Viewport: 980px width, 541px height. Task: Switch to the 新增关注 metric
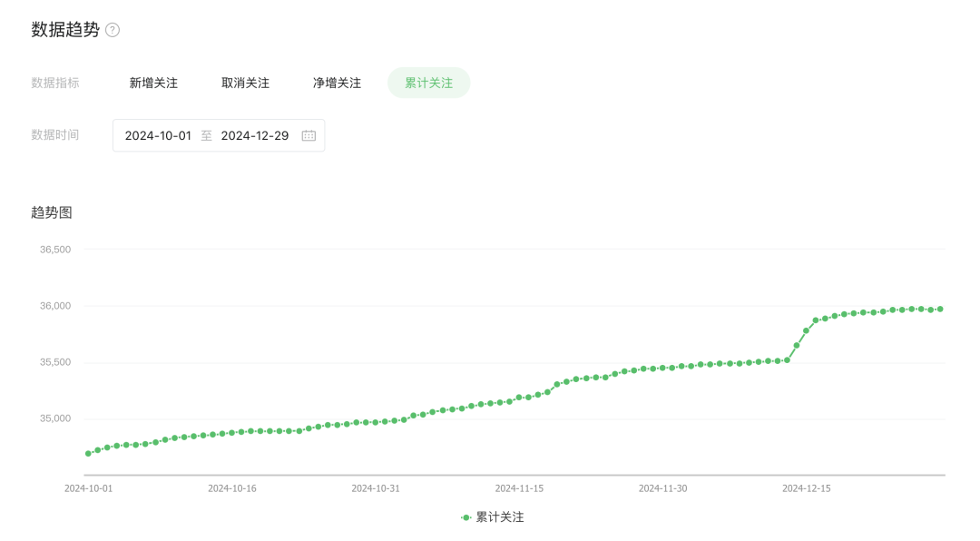pos(153,83)
